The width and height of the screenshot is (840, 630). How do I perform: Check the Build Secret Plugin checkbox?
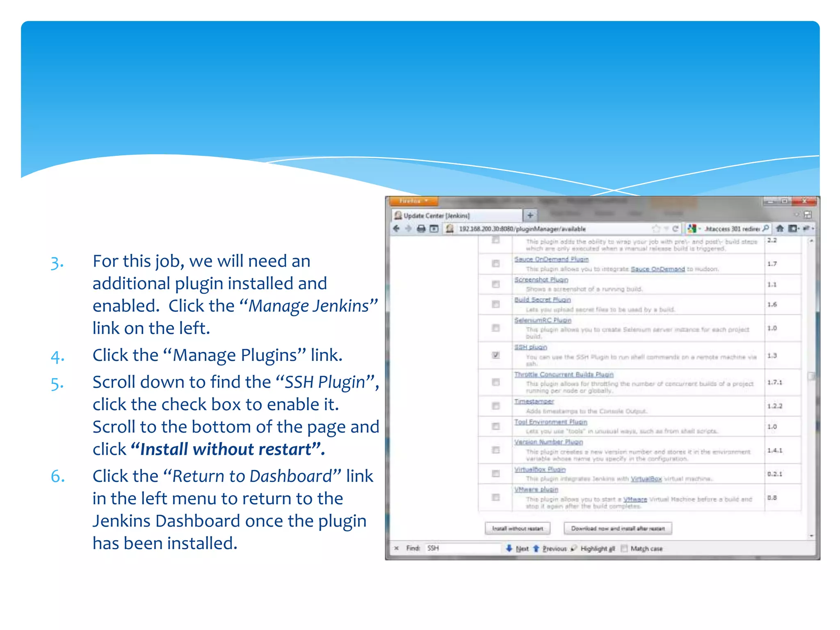(495, 304)
